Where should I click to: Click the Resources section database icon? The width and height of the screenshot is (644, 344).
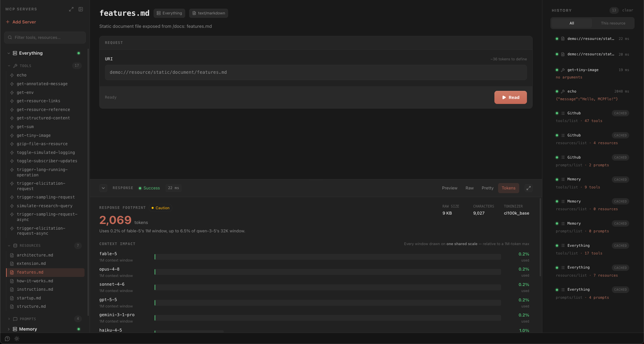point(15,246)
